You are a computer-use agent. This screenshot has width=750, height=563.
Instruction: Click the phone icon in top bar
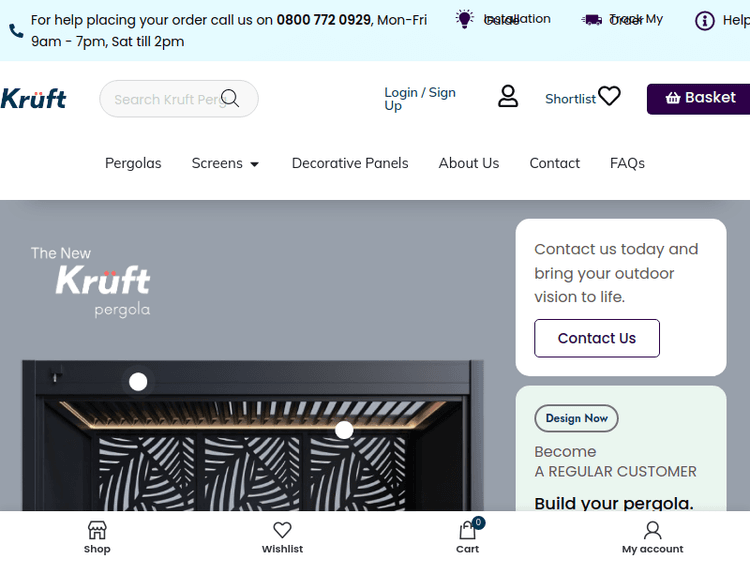coord(16,31)
